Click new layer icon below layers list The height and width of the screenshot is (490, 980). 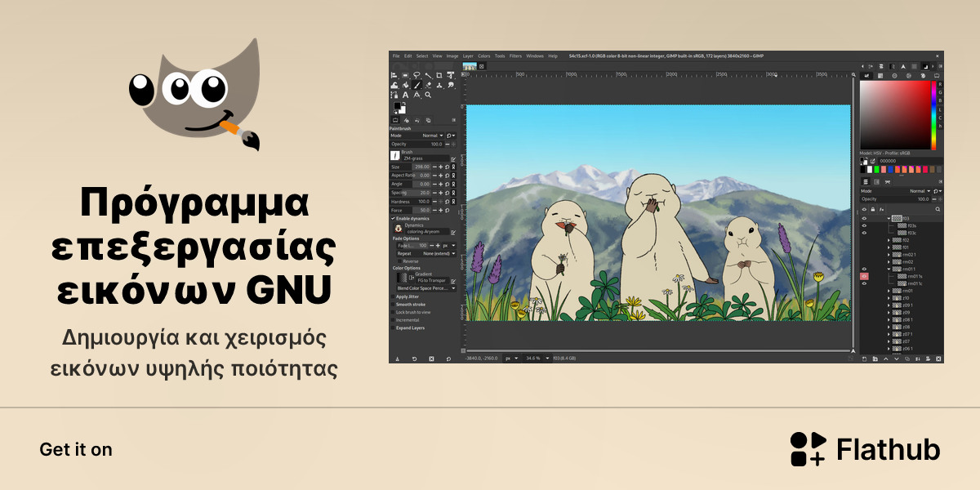coord(864,359)
